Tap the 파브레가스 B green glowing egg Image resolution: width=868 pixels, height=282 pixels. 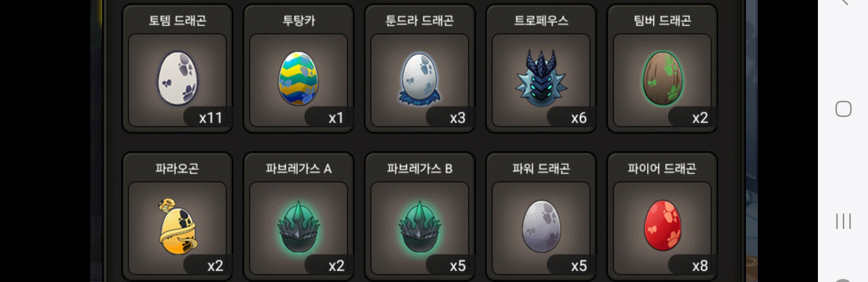point(420,227)
